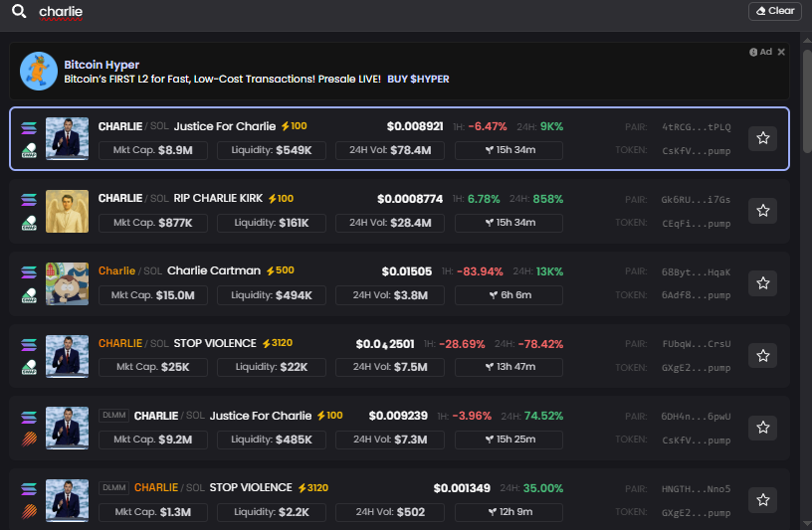Click the PumpSwap icon on Justice For Charlie $8.9M row
This screenshot has height=530, width=812.
pyautogui.click(x=29, y=150)
